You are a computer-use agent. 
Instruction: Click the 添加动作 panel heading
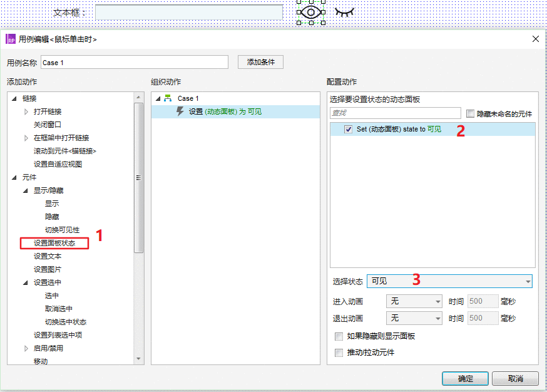22,81
